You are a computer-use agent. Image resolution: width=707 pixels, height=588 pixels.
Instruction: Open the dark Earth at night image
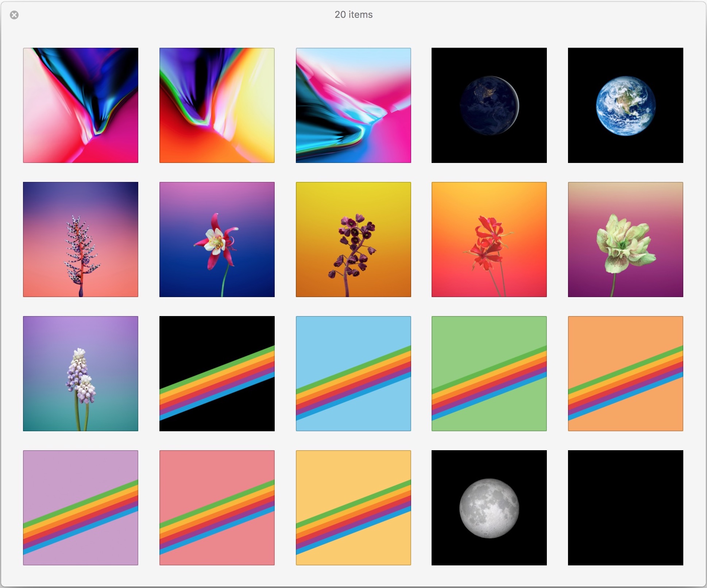pyautogui.click(x=489, y=105)
